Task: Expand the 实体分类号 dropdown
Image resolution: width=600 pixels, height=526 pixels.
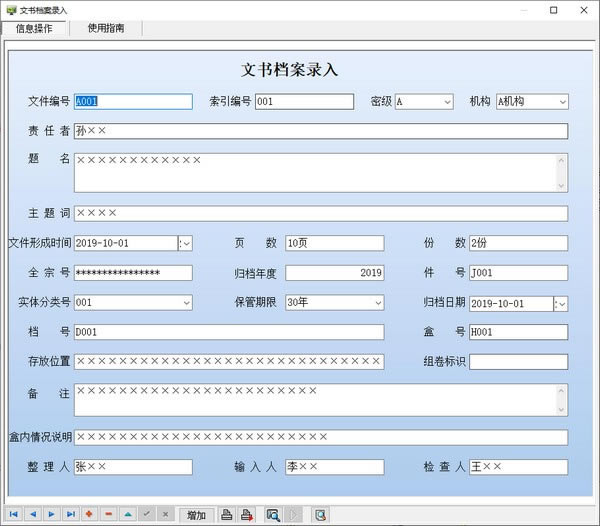Action: point(185,303)
